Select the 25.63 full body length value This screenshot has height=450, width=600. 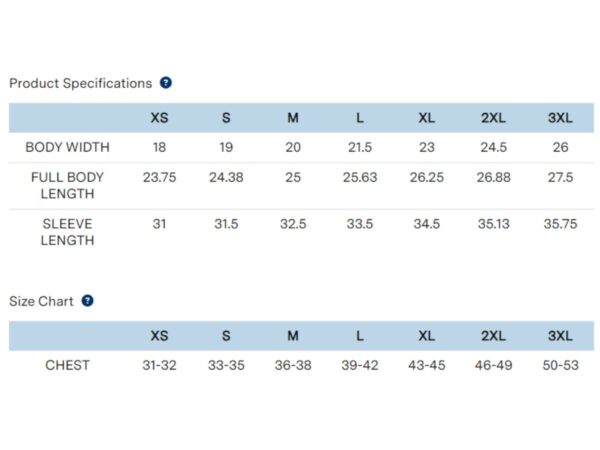click(x=360, y=178)
